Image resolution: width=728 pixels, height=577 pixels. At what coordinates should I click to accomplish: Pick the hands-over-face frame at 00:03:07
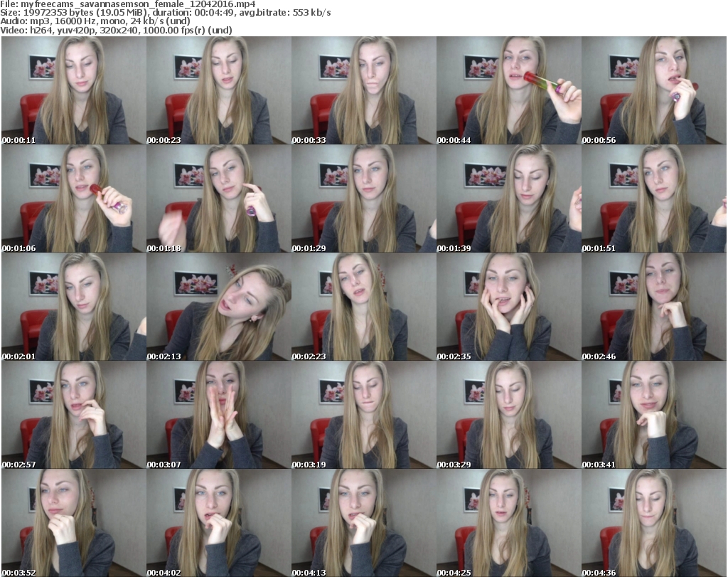(219, 414)
